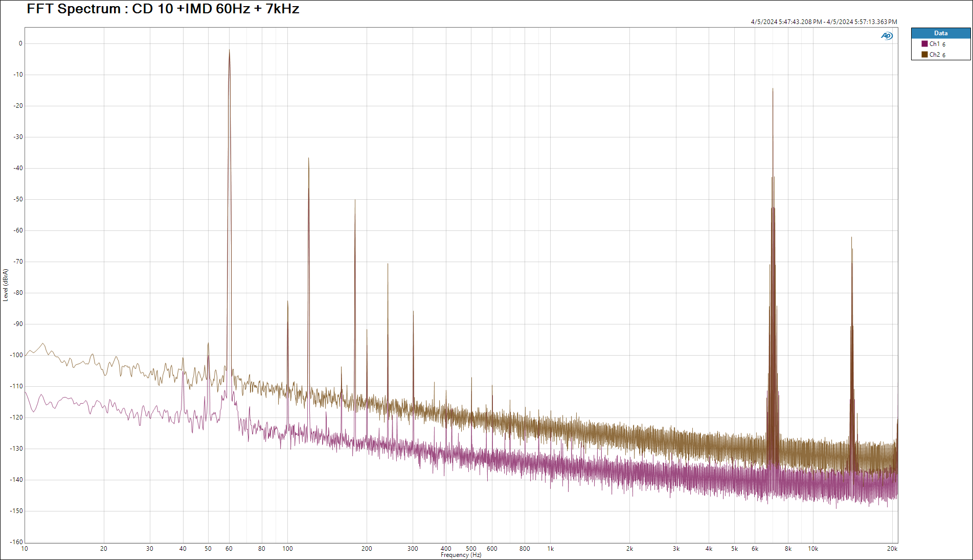The width and height of the screenshot is (973, 560).
Task: Select the Ch2 legend entry label
Action: click(937, 55)
